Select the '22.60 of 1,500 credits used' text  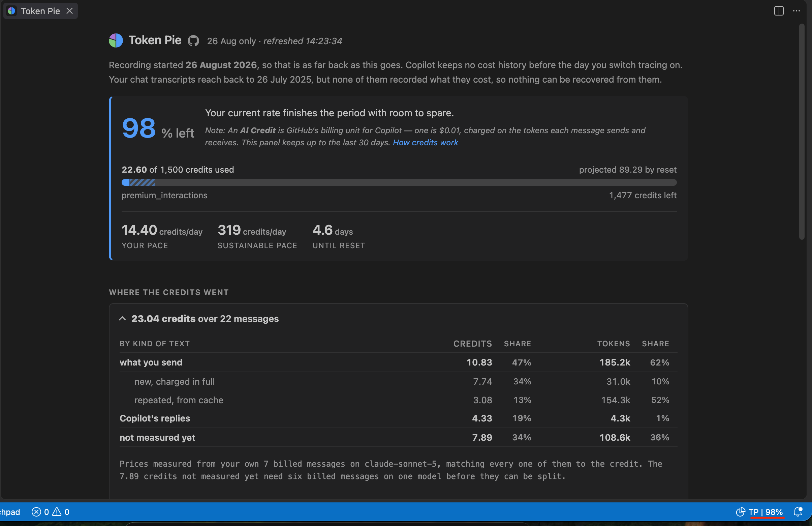178,170
